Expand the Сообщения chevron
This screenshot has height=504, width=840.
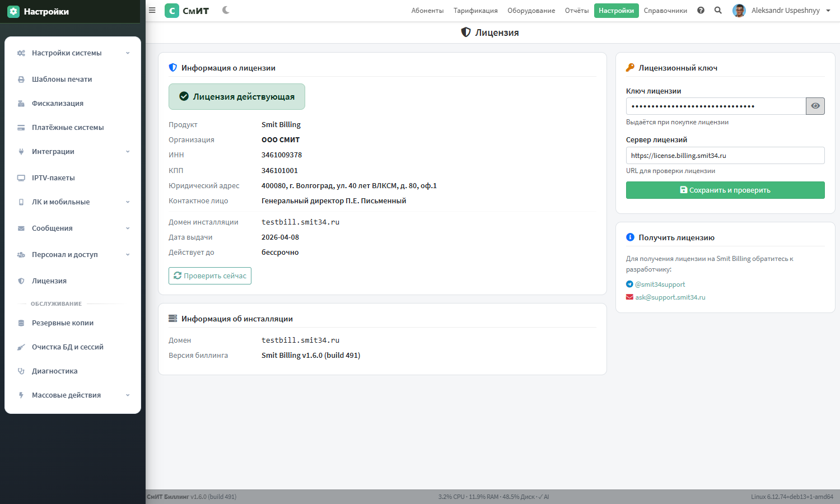coord(128,228)
